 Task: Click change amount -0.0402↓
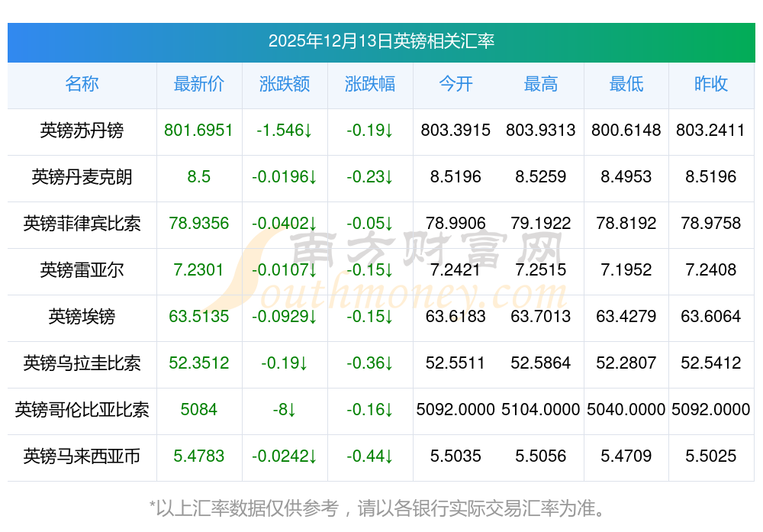(x=284, y=224)
